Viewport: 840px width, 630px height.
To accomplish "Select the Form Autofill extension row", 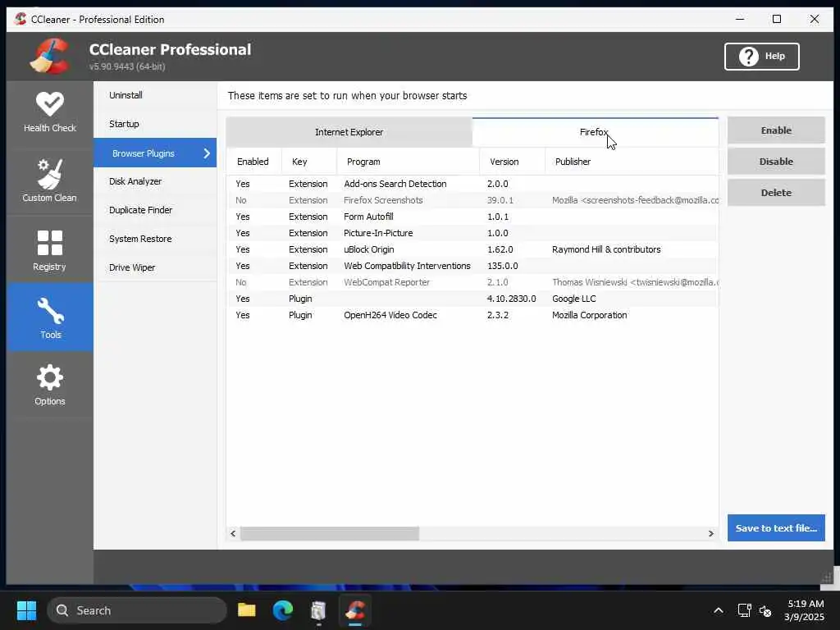I will (472, 217).
